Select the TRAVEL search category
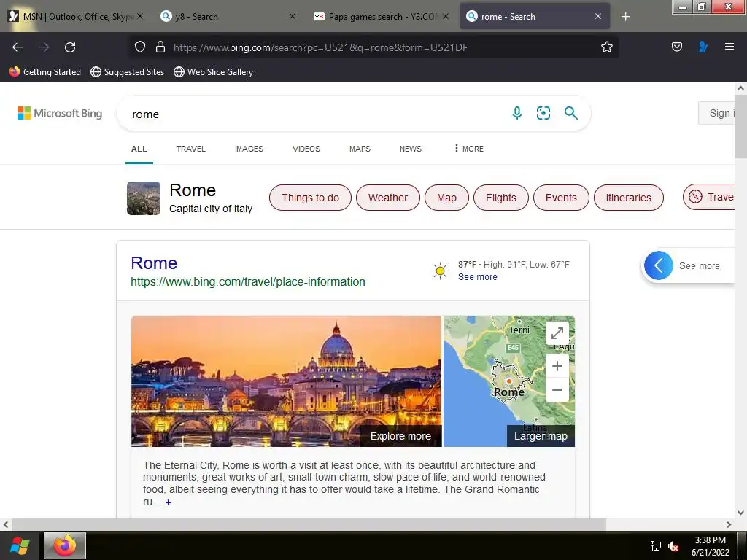 pyautogui.click(x=190, y=149)
